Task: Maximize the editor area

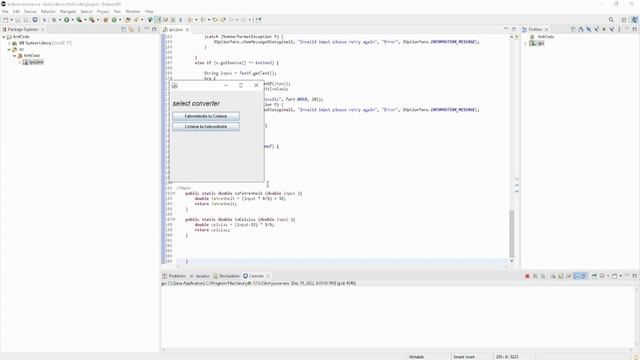Action: coord(514,29)
